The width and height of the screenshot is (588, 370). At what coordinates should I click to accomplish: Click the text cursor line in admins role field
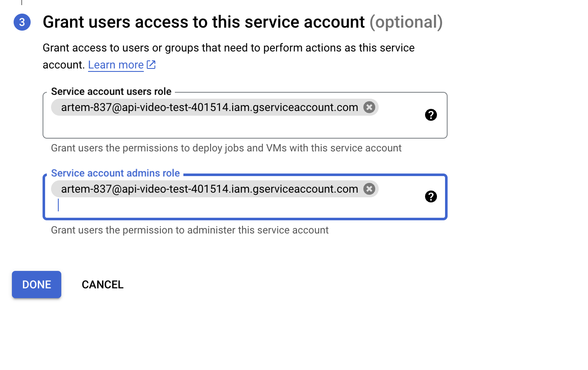pos(59,205)
